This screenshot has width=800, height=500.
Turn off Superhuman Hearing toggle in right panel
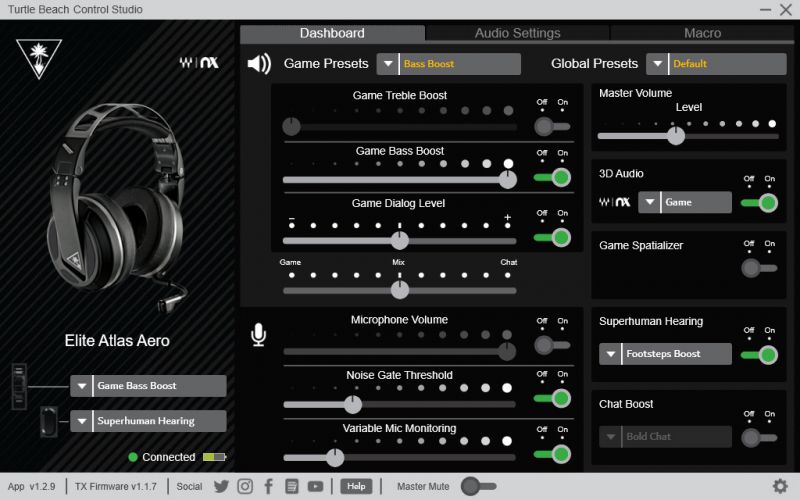point(759,355)
